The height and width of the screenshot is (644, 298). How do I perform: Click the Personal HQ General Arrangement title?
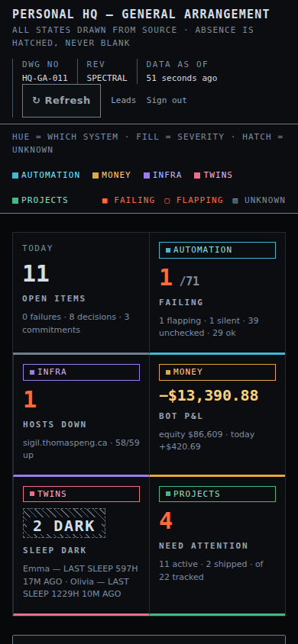[x=141, y=14]
